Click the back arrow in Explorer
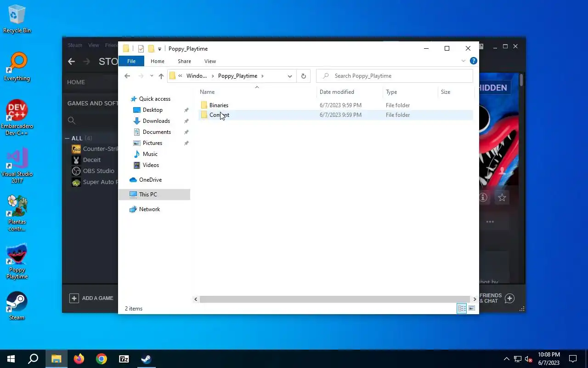The height and width of the screenshot is (368, 588). (127, 76)
